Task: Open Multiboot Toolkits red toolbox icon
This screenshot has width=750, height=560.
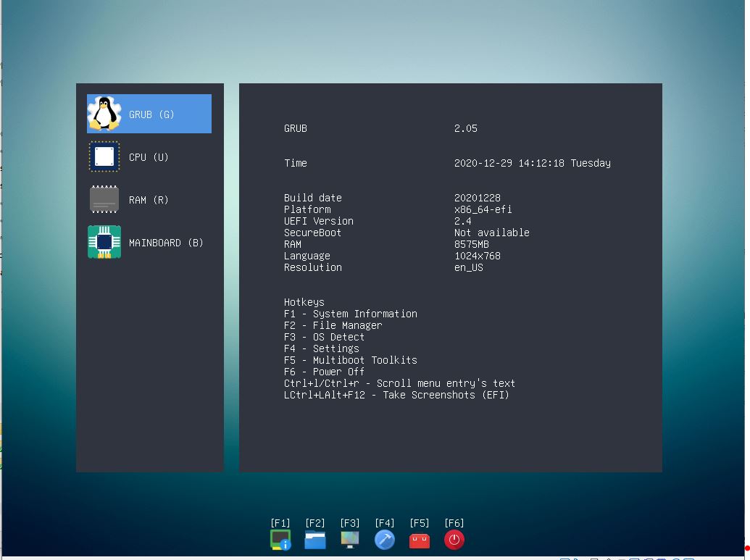Action: coord(420,540)
